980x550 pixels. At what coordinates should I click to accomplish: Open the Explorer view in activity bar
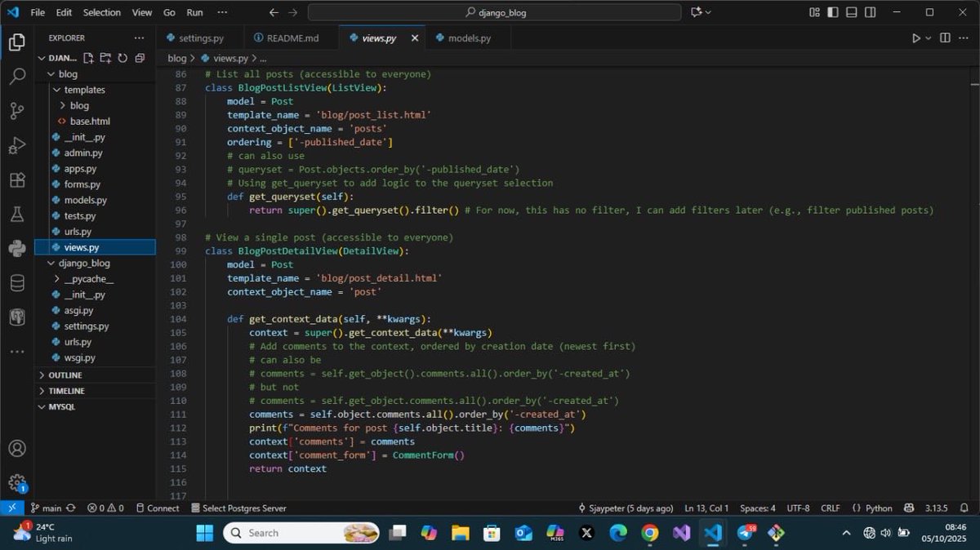pyautogui.click(x=16, y=42)
